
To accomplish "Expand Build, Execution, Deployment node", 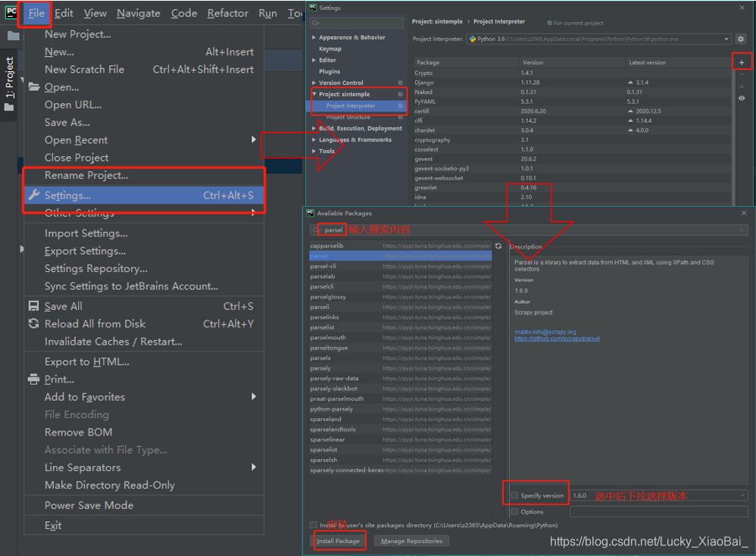I will pos(314,128).
